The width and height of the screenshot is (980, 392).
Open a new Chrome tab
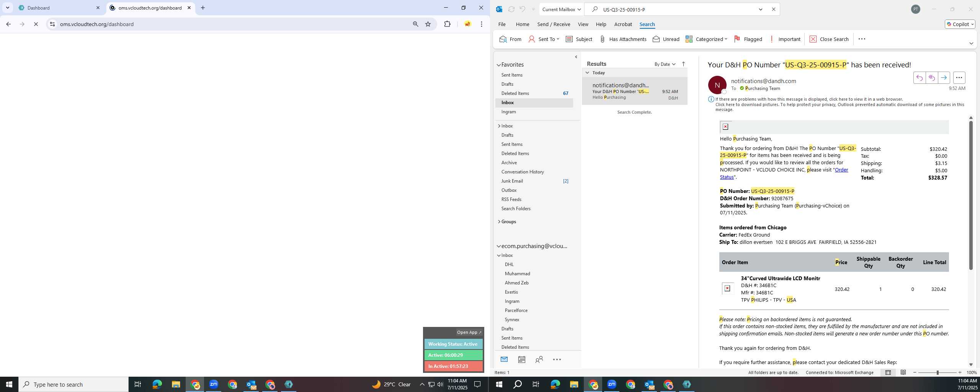click(x=203, y=8)
